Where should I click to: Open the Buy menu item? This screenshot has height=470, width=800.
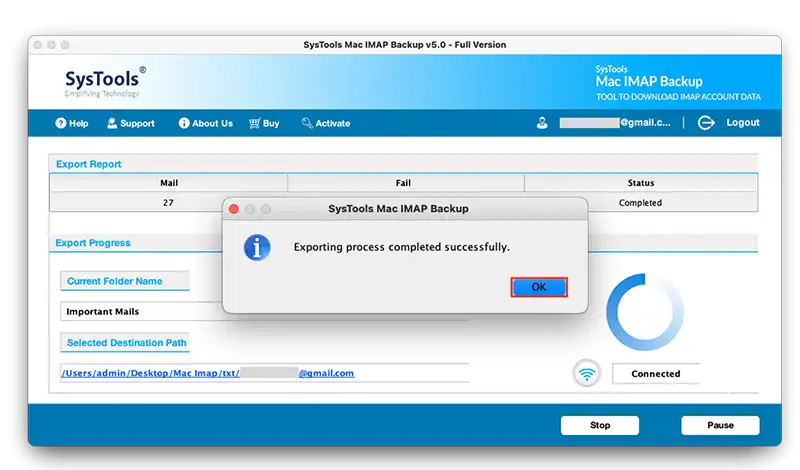(264, 123)
